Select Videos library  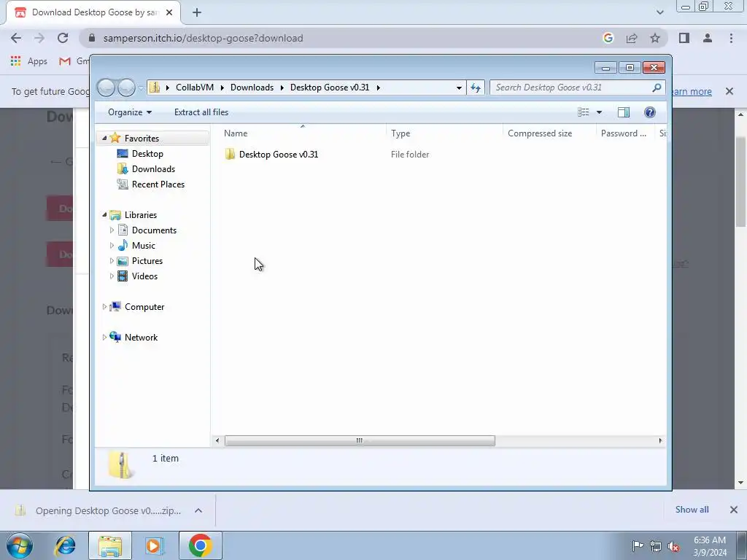pyautogui.click(x=144, y=276)
